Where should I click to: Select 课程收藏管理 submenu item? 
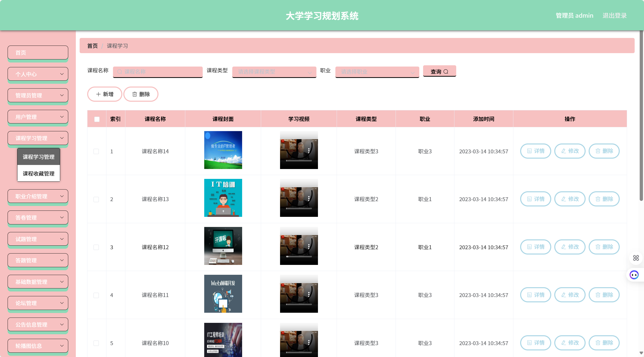tap(39, 174)
